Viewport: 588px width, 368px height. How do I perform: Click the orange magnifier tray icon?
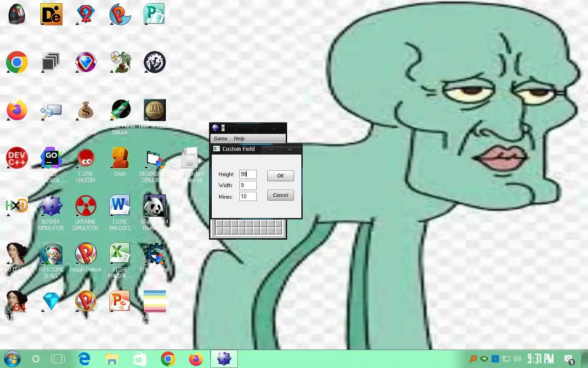pos(473,359)
